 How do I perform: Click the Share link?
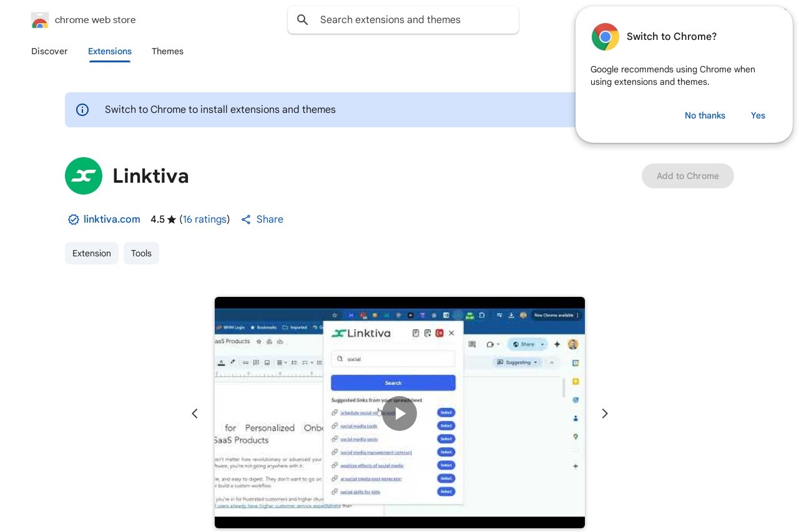click(270, 220)
